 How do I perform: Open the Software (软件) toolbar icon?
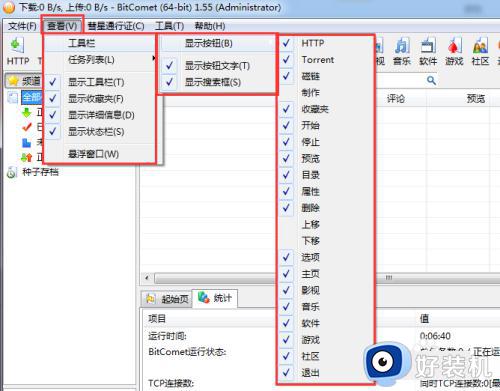428,45
